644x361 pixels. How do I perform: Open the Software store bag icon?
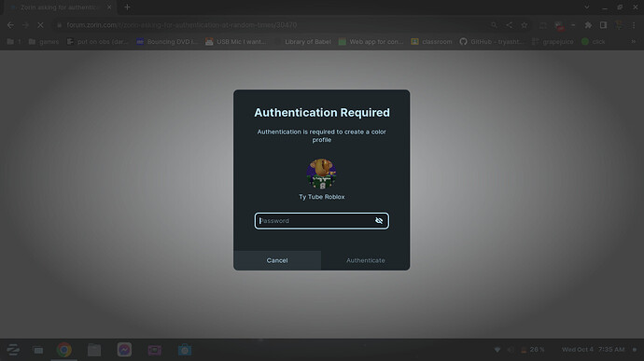pos(185,350)
